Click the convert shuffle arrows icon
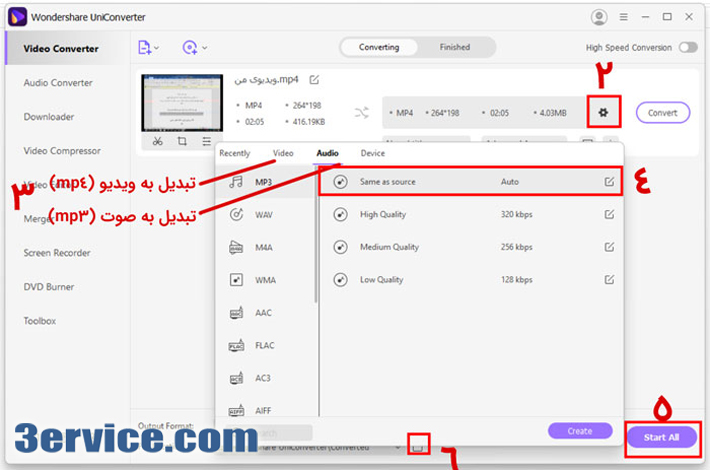This screenshot has width=710, height=470. pos(361,112)
